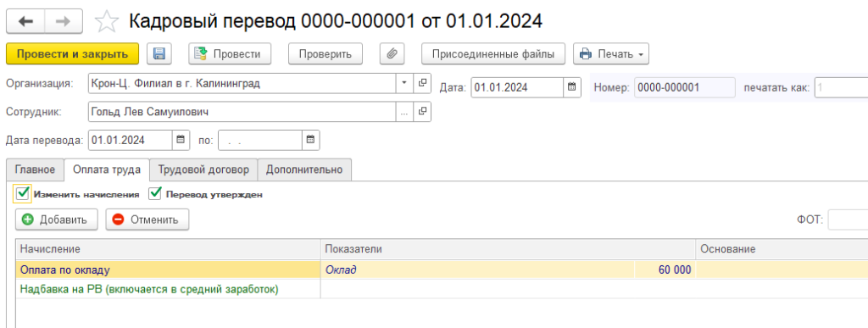The image size is (868, 328).
Task: Uncheck the Перевод утвержден checkbox
Action: tap(155, 194)
